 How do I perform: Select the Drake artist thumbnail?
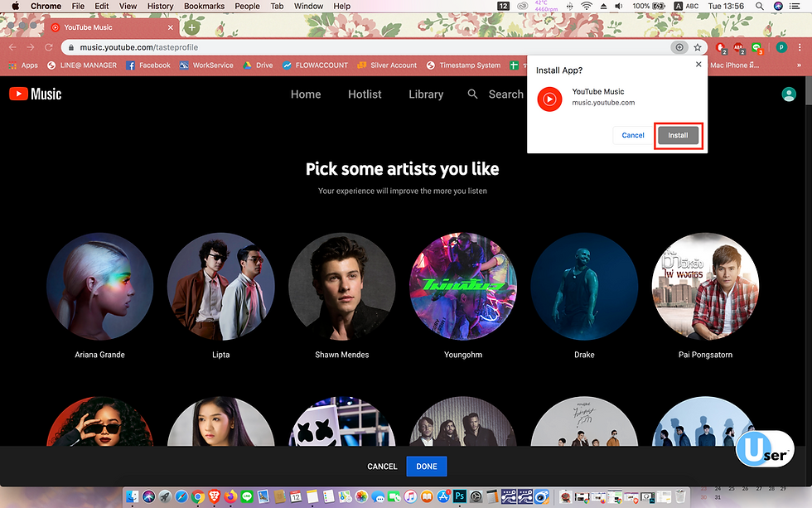click(584, 287)
